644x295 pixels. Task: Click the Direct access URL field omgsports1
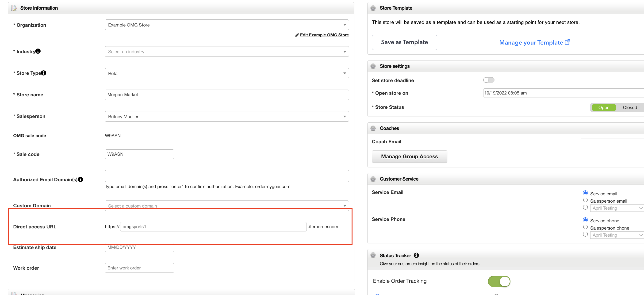pyautogui.click(x=213, y=227)
